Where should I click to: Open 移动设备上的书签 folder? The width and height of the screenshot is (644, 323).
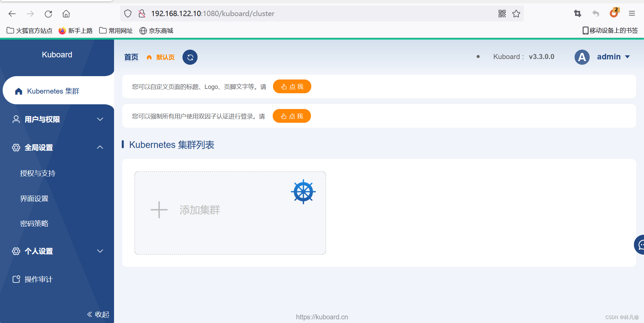click(x=610, y=31)
